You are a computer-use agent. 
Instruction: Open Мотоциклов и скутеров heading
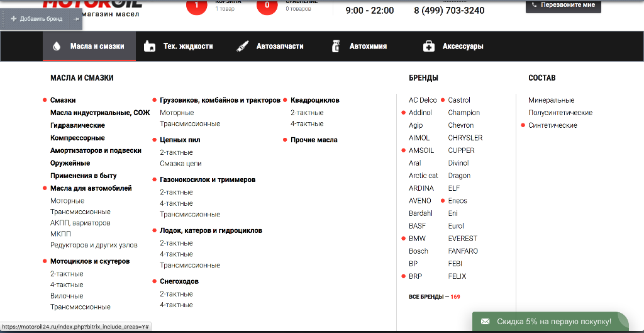click(90, 261)
